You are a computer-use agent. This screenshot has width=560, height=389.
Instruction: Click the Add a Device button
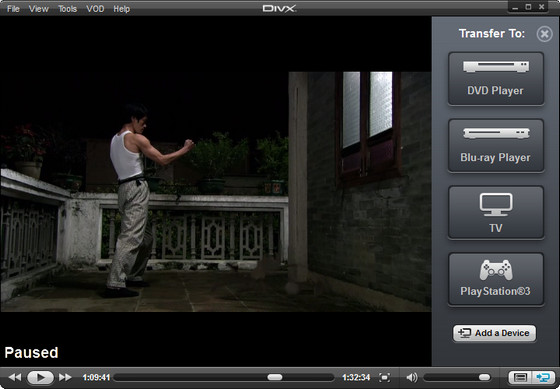click(x=495, y=333)
